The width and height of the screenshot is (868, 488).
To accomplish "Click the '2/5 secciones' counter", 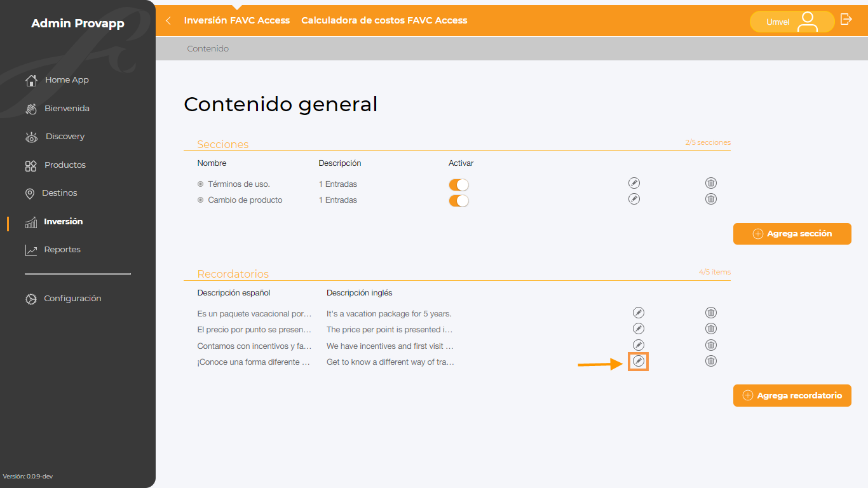I will click(708, 142).
